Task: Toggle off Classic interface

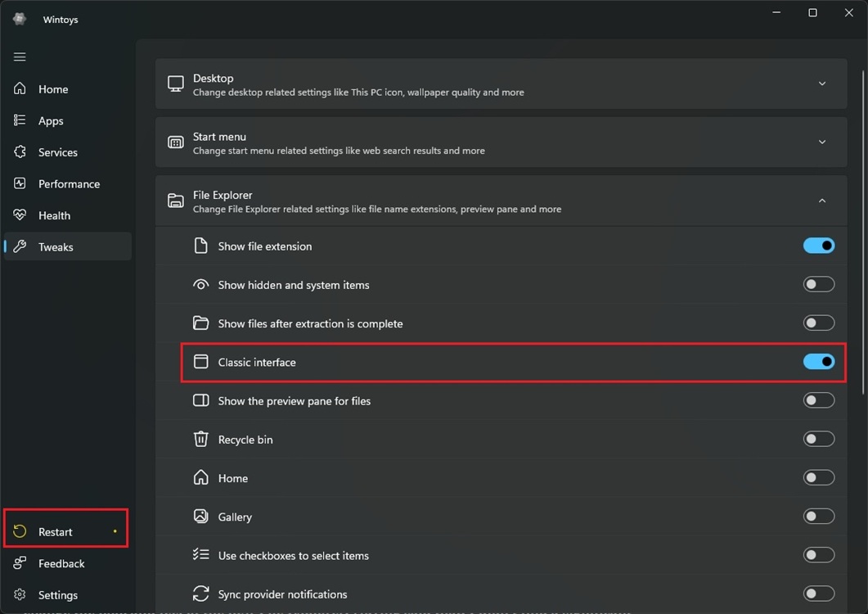Action: (818, 361)
